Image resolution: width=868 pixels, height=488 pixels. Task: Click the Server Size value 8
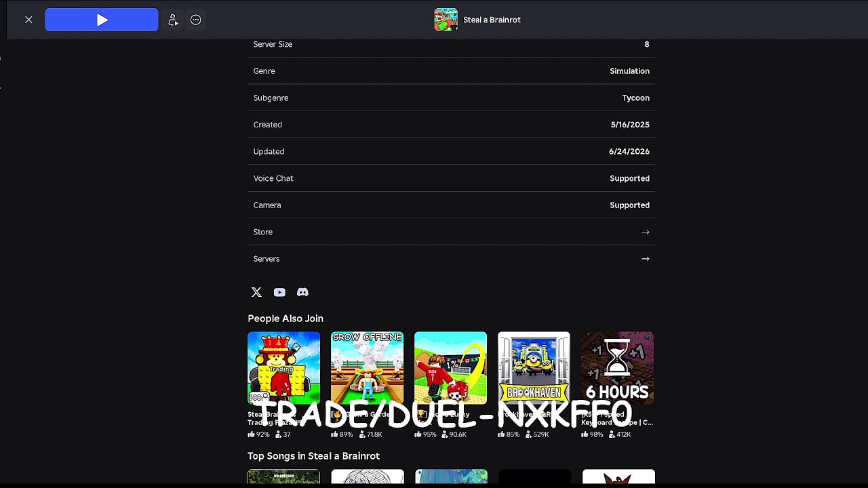point(647,44)
